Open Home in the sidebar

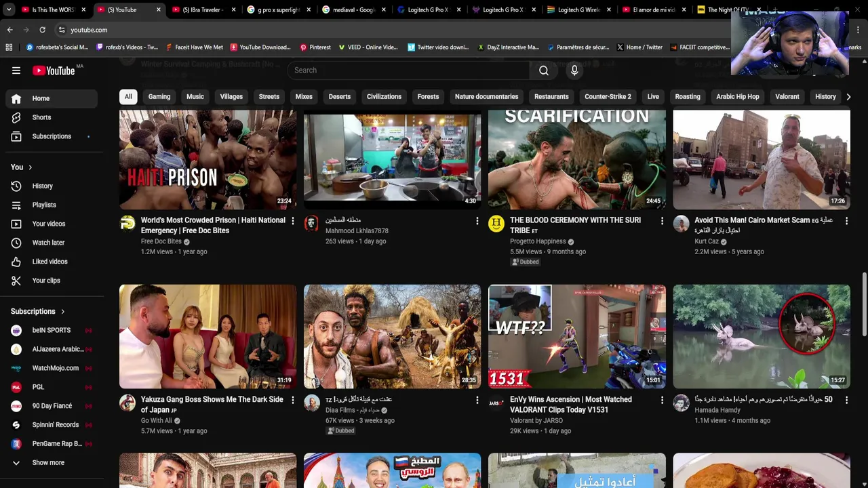52,98
